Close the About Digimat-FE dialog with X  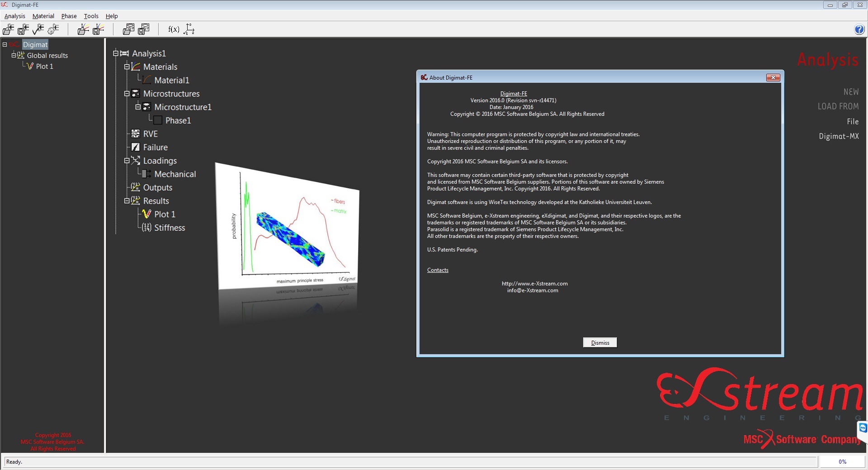[773, 78]
